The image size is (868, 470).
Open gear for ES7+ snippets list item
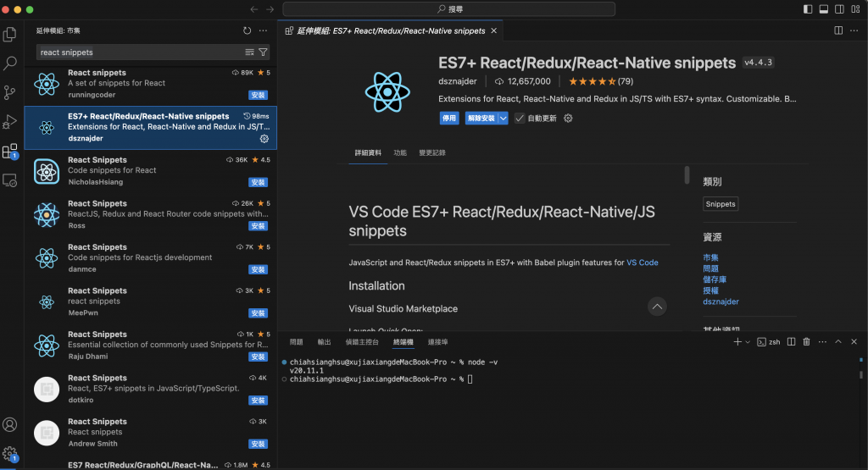click(264, 139)
